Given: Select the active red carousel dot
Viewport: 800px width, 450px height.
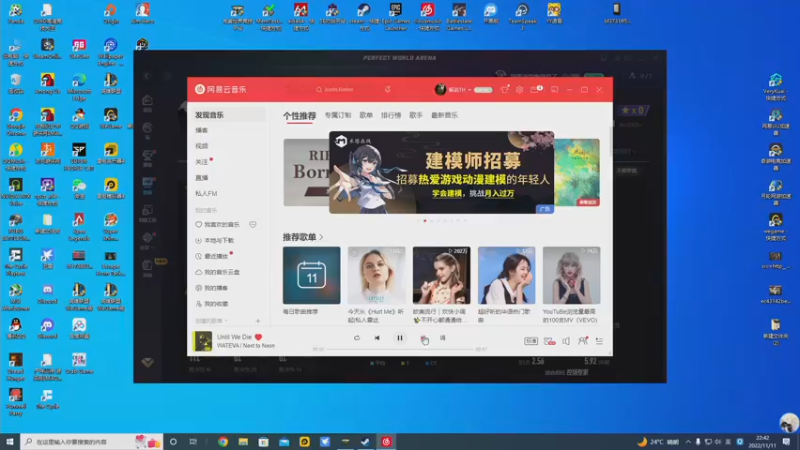Looking at the screenshot, I should pos(425,221).
